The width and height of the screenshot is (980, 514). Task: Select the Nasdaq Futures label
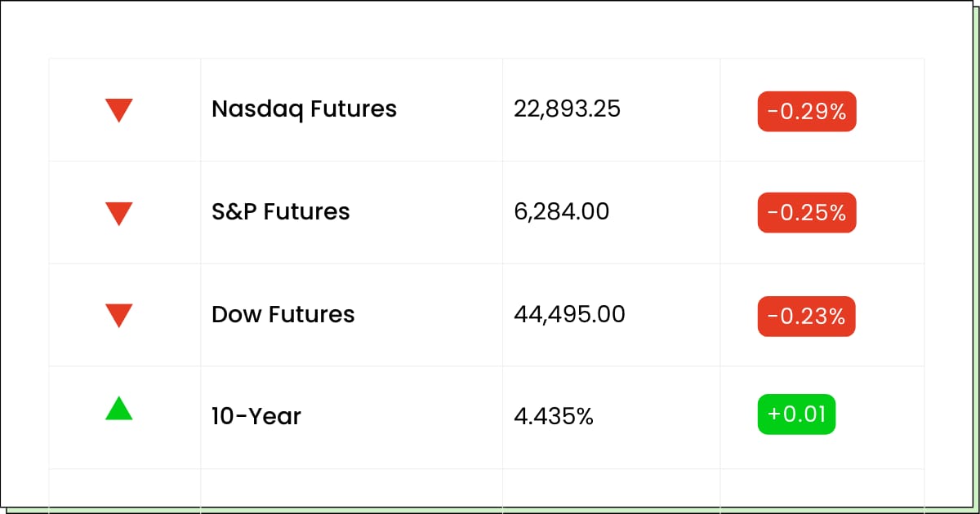(x=304, y=109)
